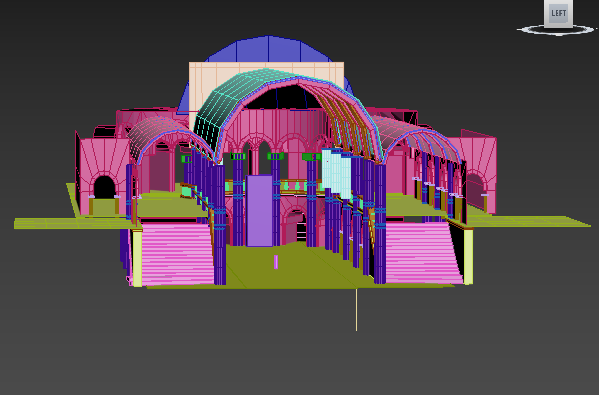The height and width of the screenshot is (395, 599).
Task: Select the light cyan hanging panels
Action: [337, 173]
